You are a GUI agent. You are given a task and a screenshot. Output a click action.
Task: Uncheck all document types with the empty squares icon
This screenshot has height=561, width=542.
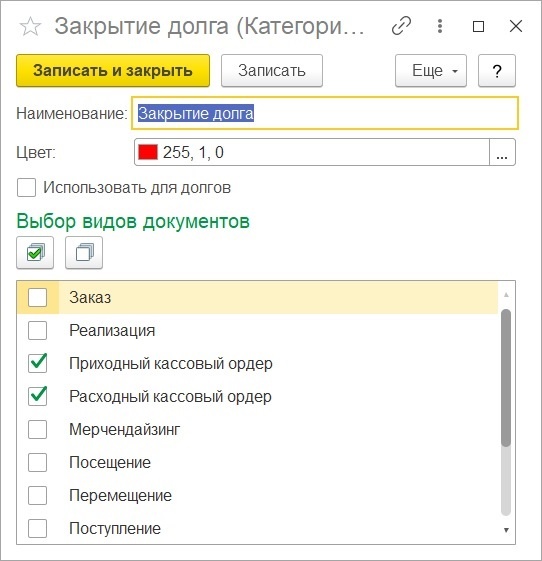[84, 253]
